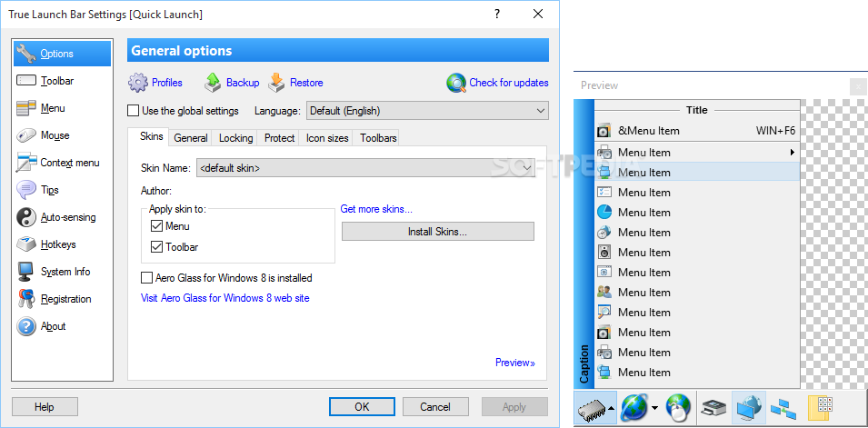Expand submenu arrow on preview Menu Item

[x=793, y=153]
